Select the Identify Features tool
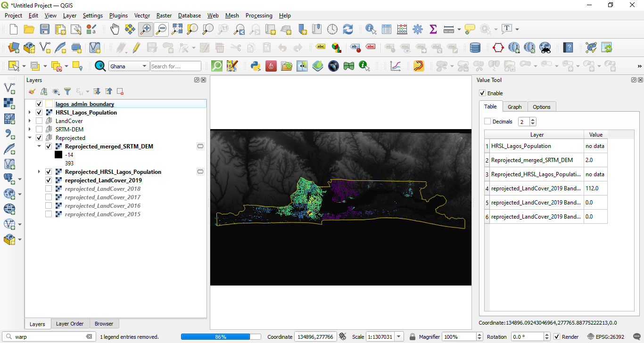The height and width of the screenshot is (343, 644). coord(371,29)
